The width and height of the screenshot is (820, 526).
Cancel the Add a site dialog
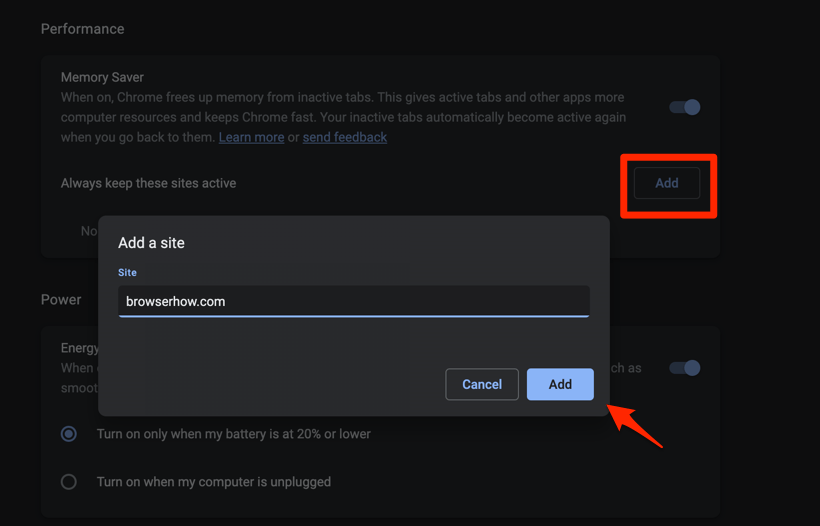point(482,384)
